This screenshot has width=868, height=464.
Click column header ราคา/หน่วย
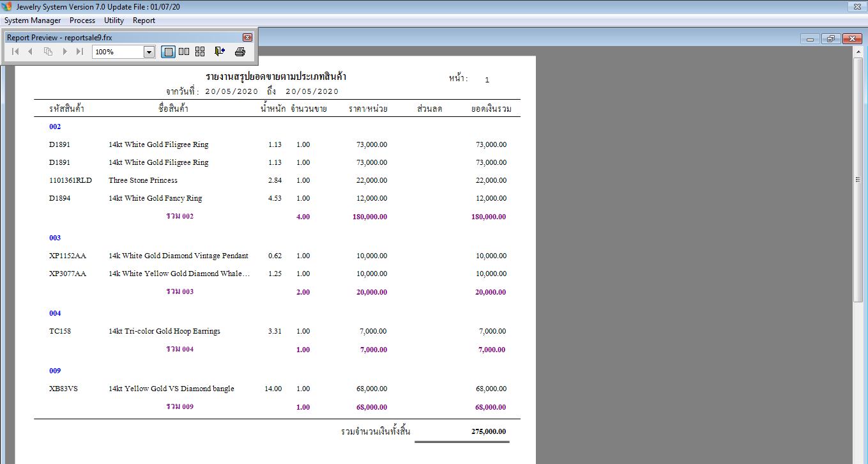(368, 109)
